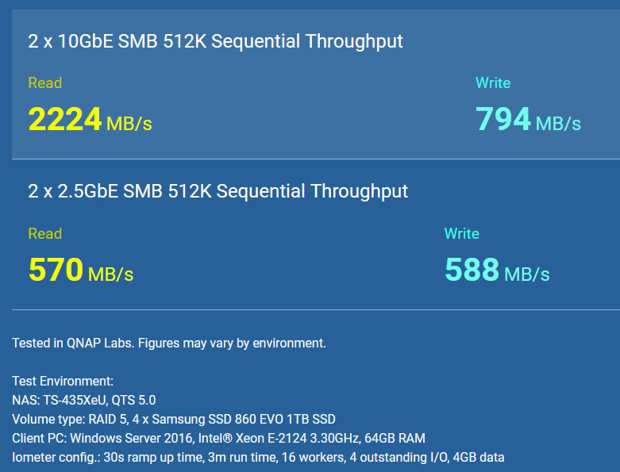The width and height of the screenshot is (620, 472).
Task: Click the 2 x 2.5GbE SMB 512K heading
Action: pyautogui.click(x=218, y=192)
